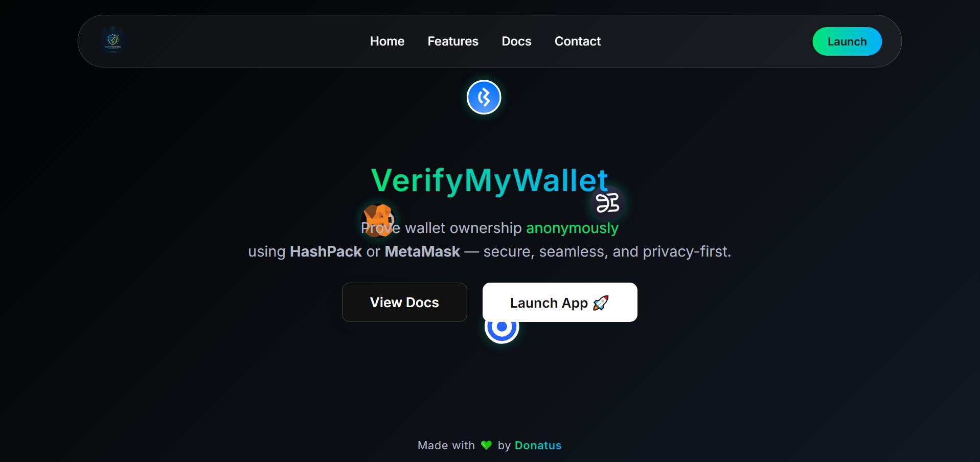This screenshot has width=980, height=462.
Task: Click the VerifyMyWallet shield logo
Action: click(113, 40)
